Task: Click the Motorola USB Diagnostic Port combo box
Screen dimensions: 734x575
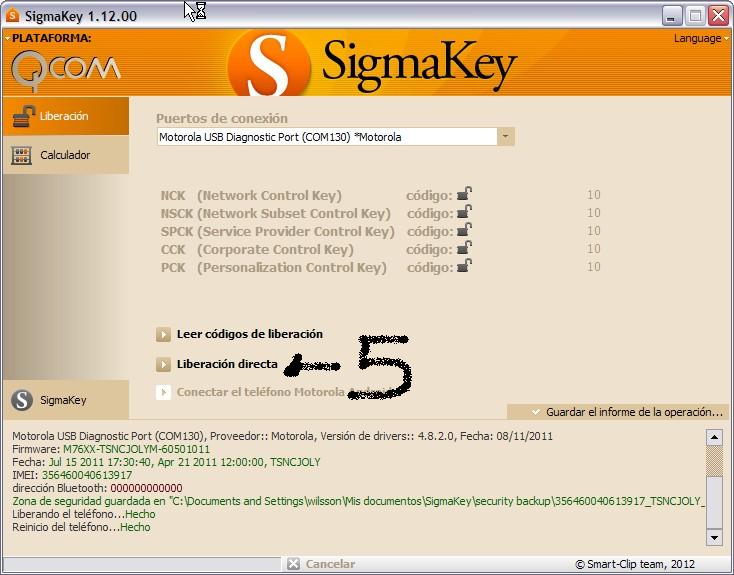Action: coord(336,137)
